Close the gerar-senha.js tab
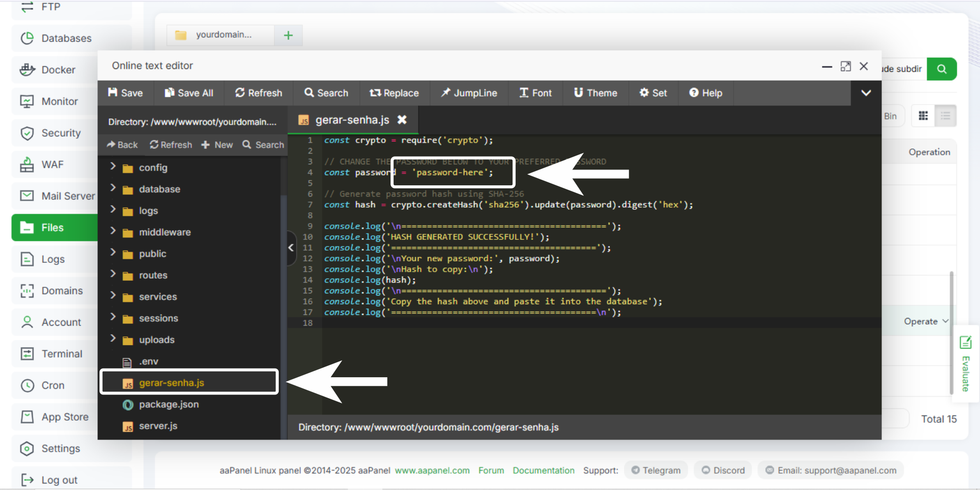Viewport: 980px width, 490px height. tap(402, 120)
